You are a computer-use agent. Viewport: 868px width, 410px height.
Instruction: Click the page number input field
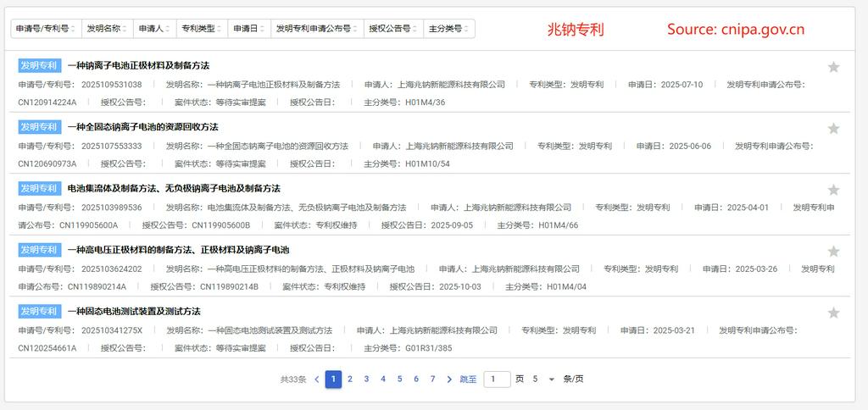coord(496,380)
